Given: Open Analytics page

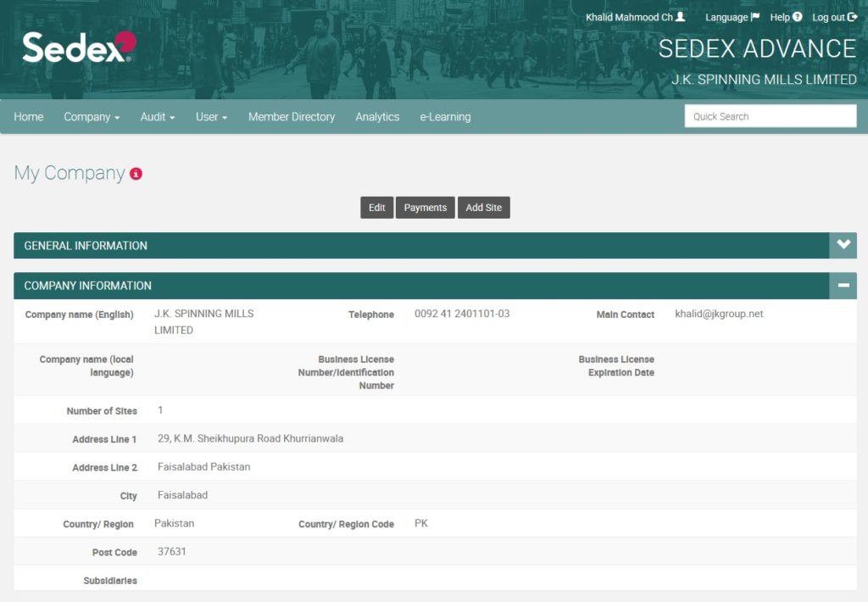Looking at the screenshot, I should tap(377, 117).
